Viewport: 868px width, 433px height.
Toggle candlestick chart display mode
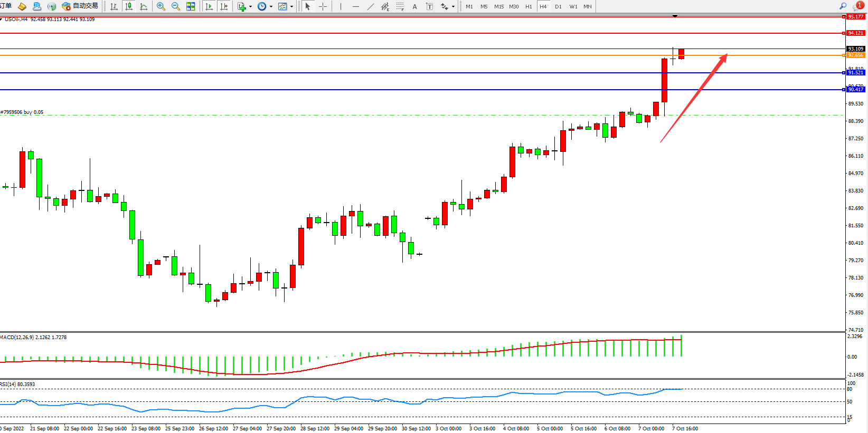pyautogui.click(x=128, y=6)
